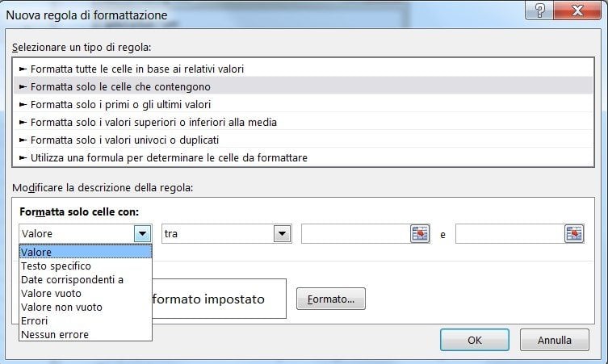
Task: Open the 'tra' operator dropdown arrow
Action: 282,234
